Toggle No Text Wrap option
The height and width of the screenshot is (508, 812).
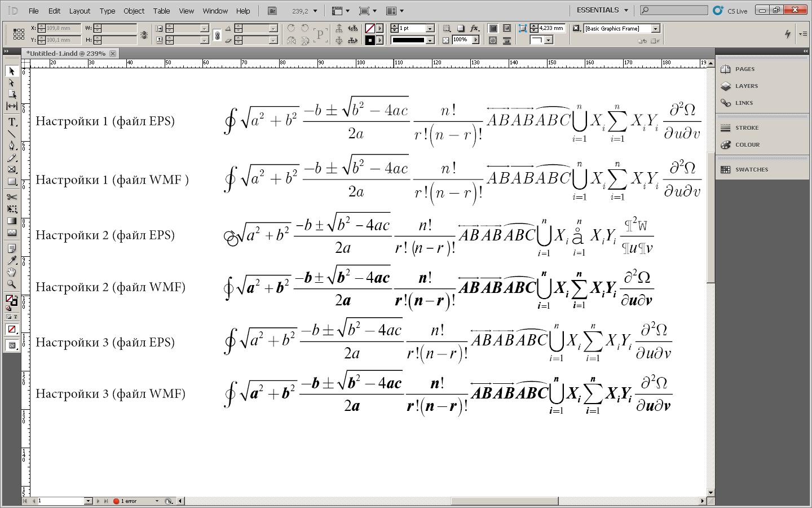493,28
